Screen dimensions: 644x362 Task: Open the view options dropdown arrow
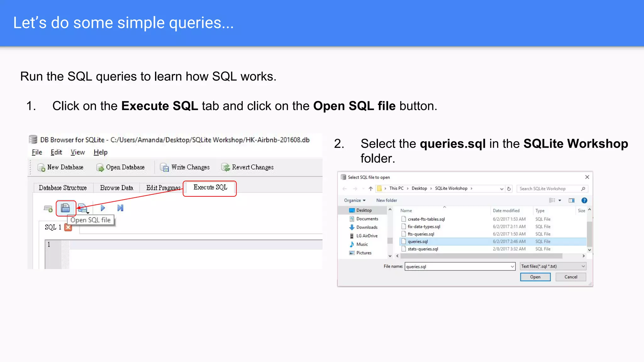[560, 200]
